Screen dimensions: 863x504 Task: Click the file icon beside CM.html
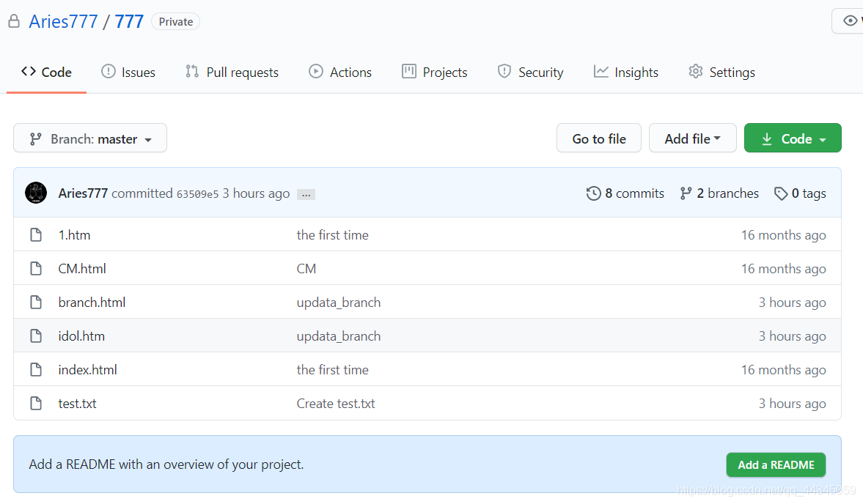point(36,269)
